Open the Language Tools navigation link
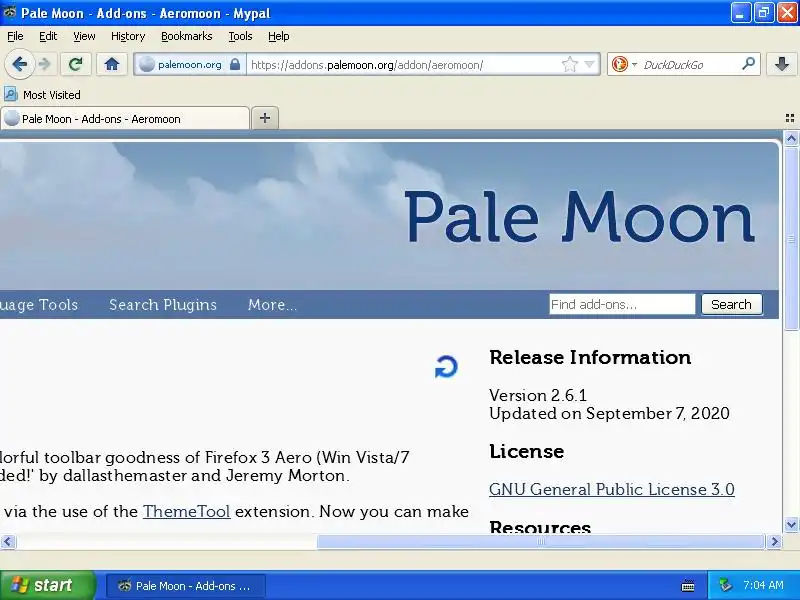 pos(39,305)
